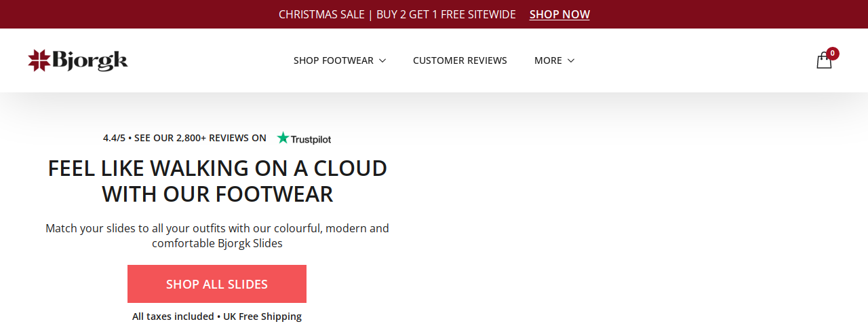Click the Christmas Sale announcement text

point(321,14)
